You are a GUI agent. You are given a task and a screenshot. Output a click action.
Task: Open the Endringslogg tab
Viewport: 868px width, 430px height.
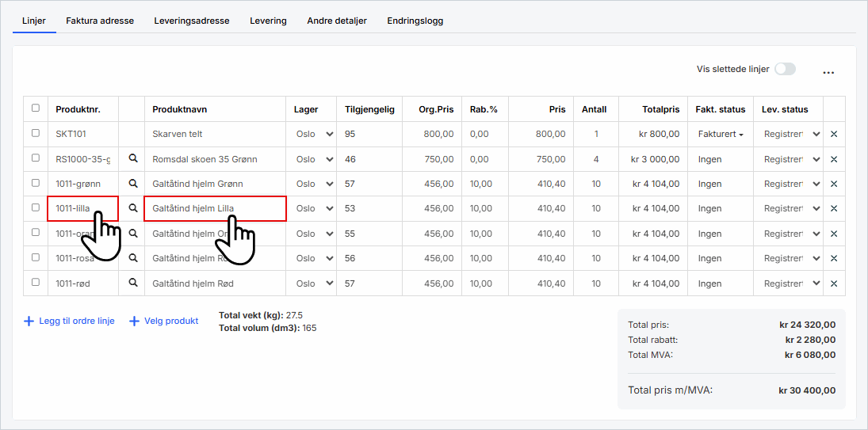[x=415, y=21]
